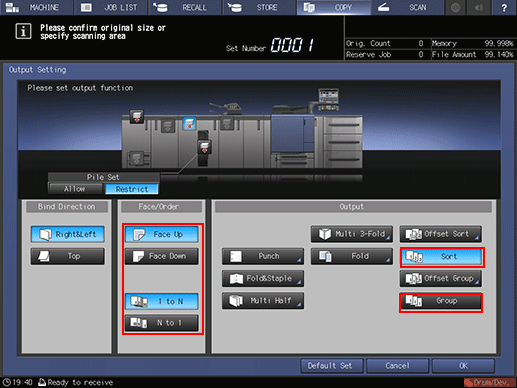The width and height of the screenshot is (517, 388).
Task: Switch to the JOB LIST tab
Action: pos(111,7)
